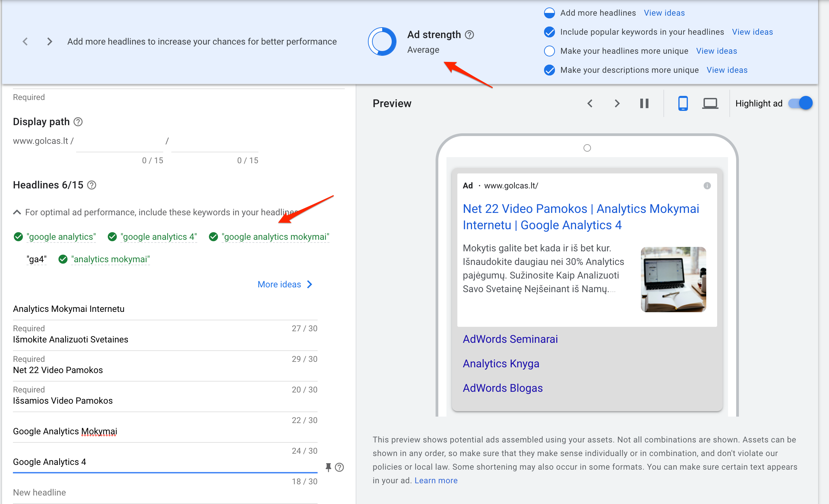Toggle Highlight ad switch
829x504 pixels.
pos(800,103)
